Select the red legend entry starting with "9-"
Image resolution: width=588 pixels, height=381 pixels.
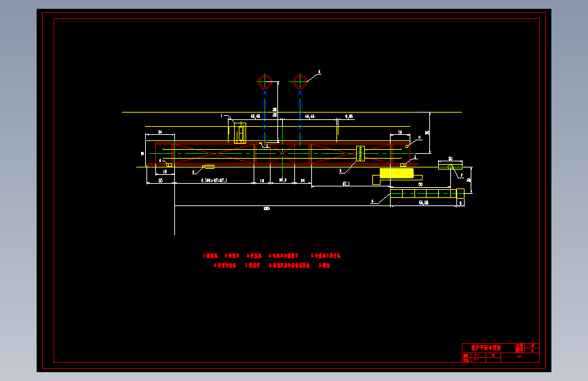click(x=324, y=265)
